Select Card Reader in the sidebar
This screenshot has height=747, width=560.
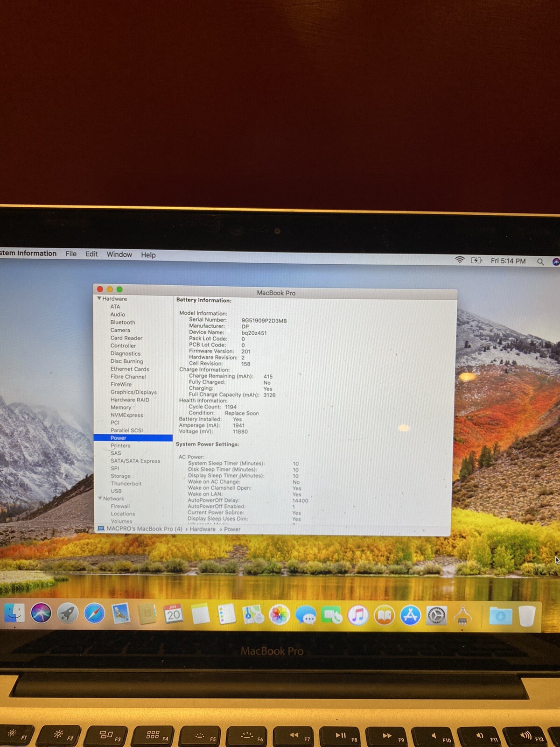click(126, 338)
